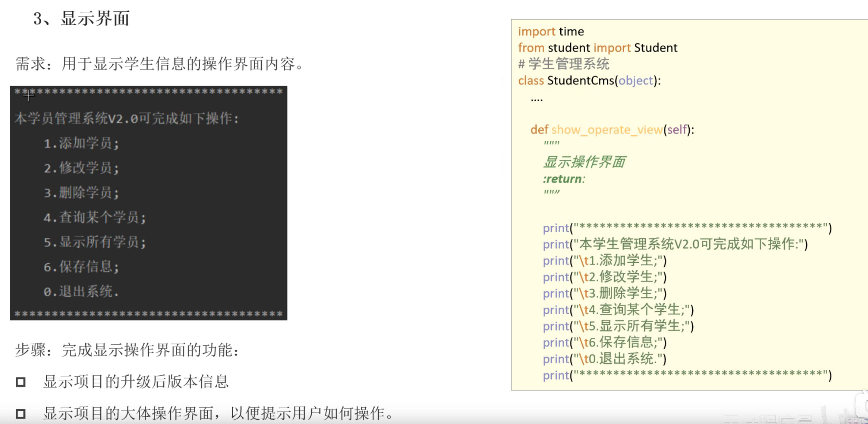Click the :return: docstring keyword
The image size is (868, 424).
coord(564,179)
